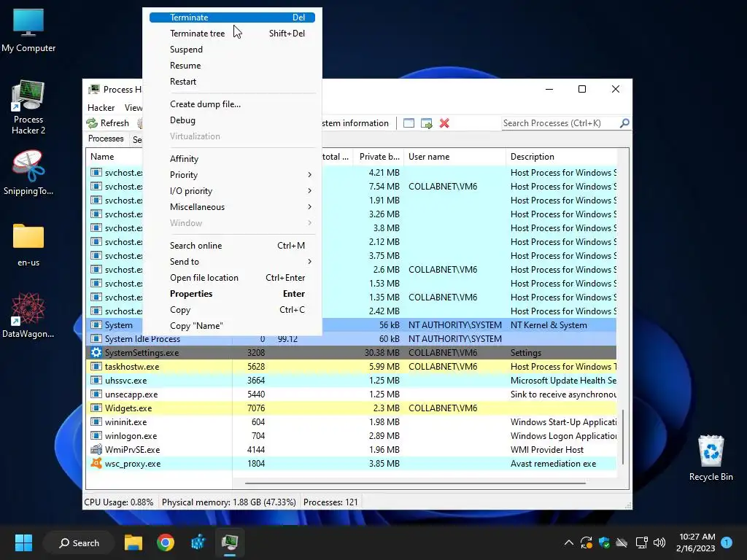This screenshot has height=560, width=747.
Task: Click the blue gear taskbar app icon
Action: pyautogui.click(x=198, y=542)
